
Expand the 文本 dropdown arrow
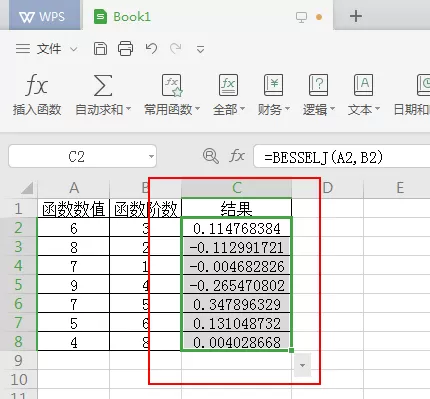point(377,109)
